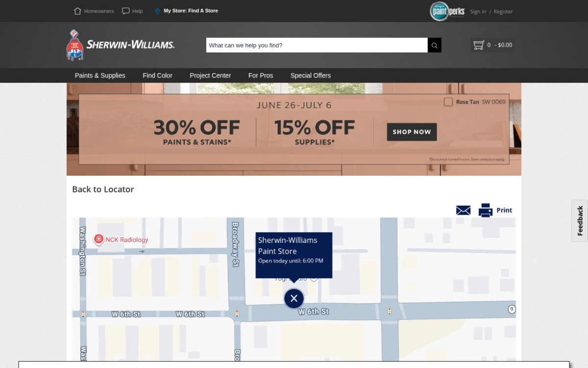This screenshot has height=368, width=588.
Task: Open the Paints & Supplies menu
Action: pyautogui.click(x=100, y=76)
